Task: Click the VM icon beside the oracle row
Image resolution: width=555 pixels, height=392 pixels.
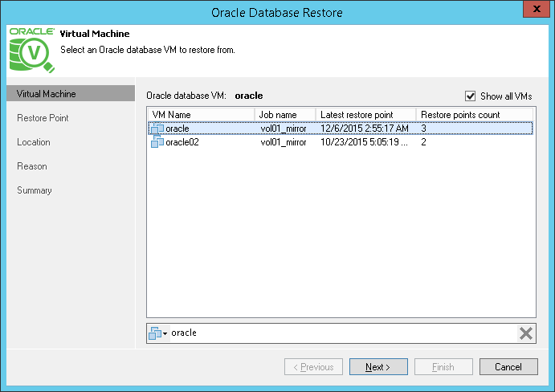Action: click(x=157, y=129)
